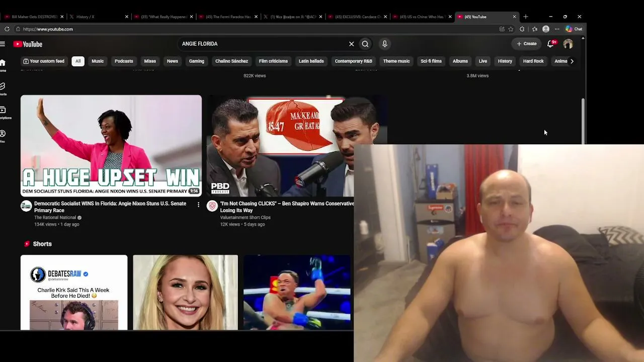Open The Rational National channel avatar
This screenshot has width=644, height=362.
point(26,206)
